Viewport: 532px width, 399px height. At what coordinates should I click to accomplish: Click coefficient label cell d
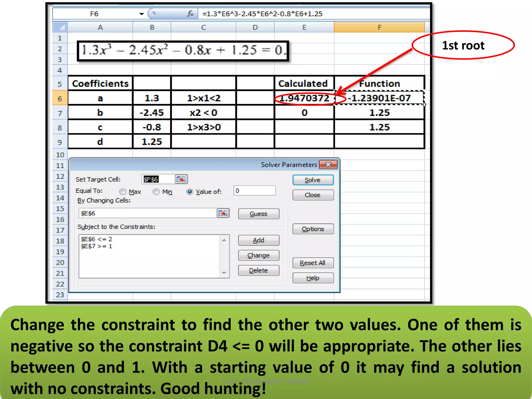coord(100,142)
